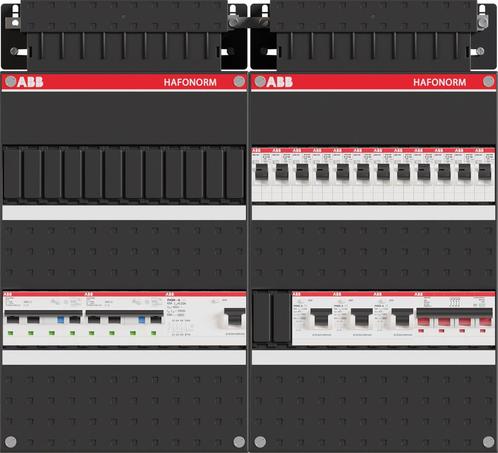Toggle the first large black switch in the lower right row
Viewport: 498px width, 453px height.
click(x=321, y=317)
